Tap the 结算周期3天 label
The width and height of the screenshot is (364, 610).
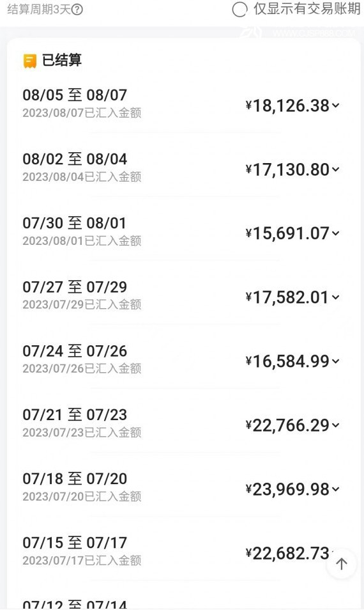tap(39, 10)
